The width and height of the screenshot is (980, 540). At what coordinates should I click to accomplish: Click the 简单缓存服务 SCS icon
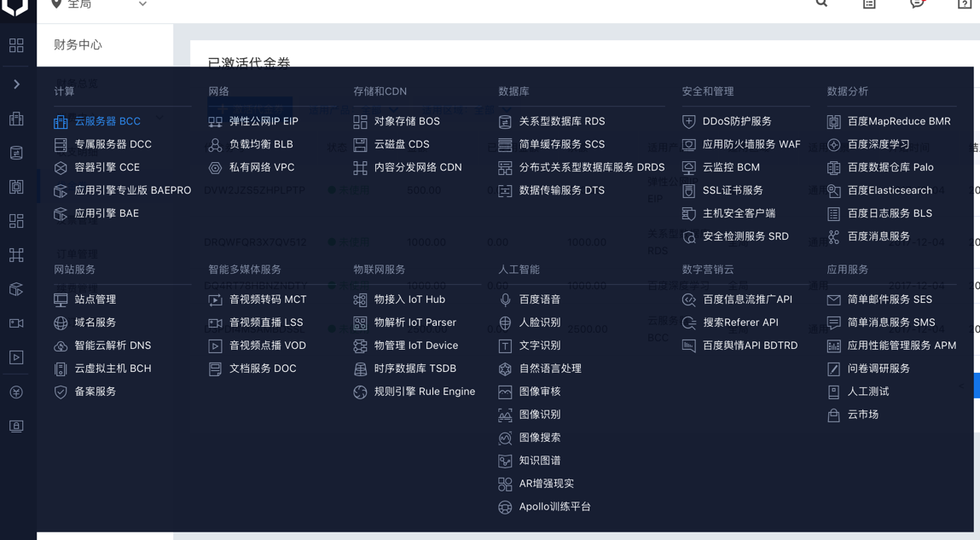(505, 145)
